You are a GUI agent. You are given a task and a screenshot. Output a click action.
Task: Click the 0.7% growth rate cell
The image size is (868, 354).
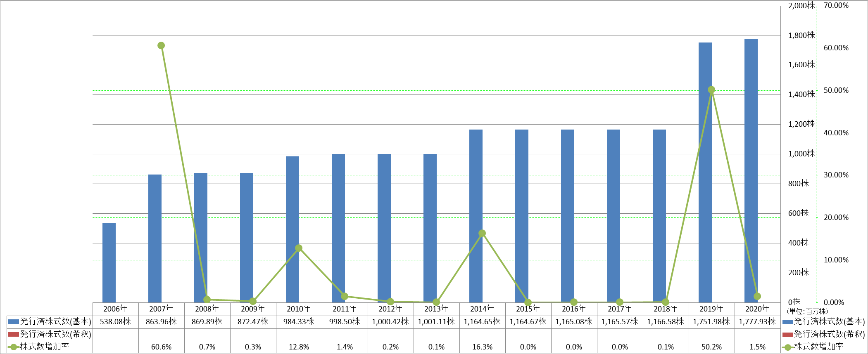point(207,347)
